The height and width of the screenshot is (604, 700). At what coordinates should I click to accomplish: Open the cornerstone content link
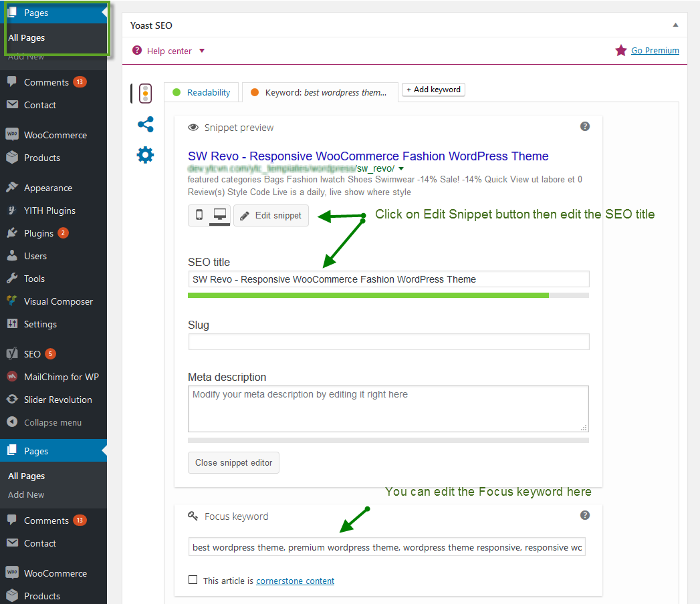click(x=295, y=581)
